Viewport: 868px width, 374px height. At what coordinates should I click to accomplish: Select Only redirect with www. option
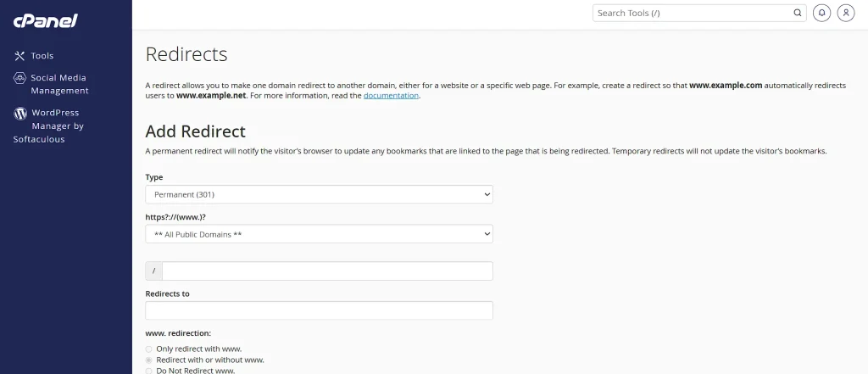pyautogui.click(x=148, y=349)
